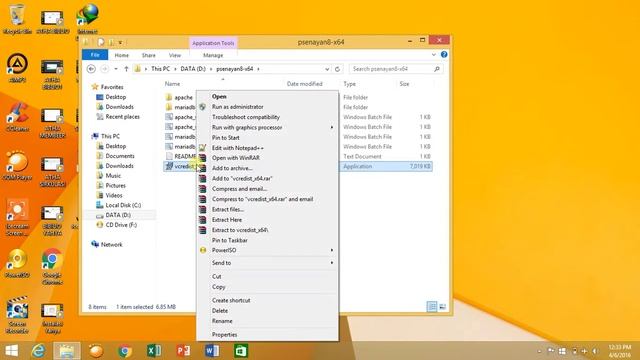Image resolution: width=640 pixels, height=360 pixels.
Task: Open the quick access toolbar dropdown
Action: click(120, 42)
